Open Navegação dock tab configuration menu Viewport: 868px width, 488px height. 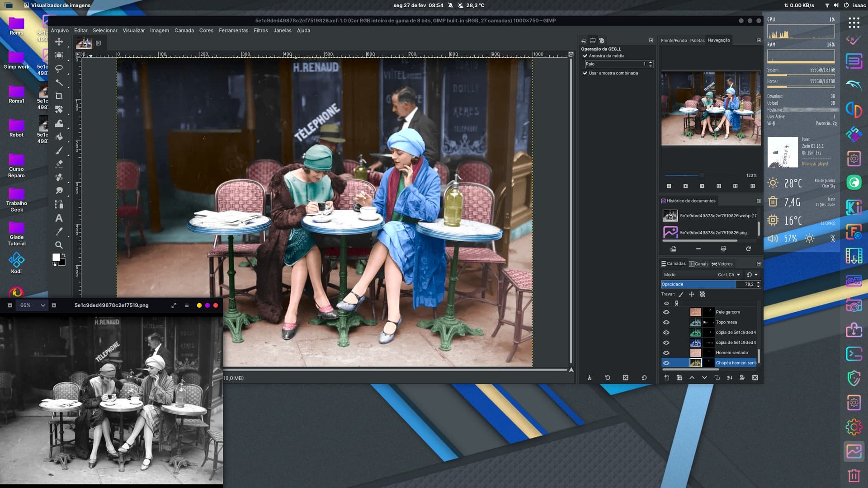coord(759,40)
